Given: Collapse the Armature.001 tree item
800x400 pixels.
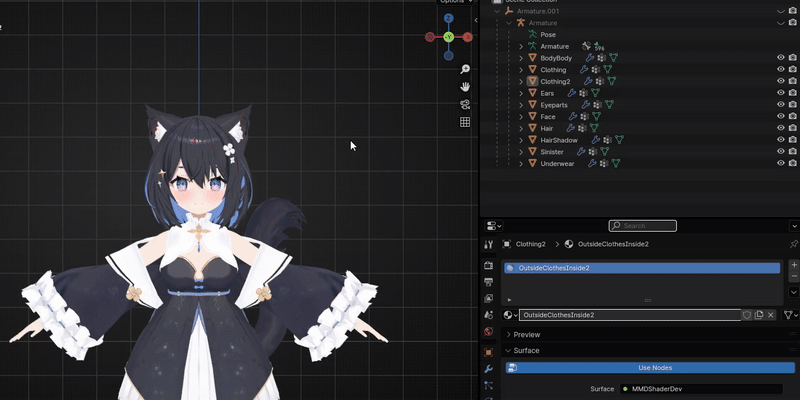Looking at the screenshot, I should [497, 11].
